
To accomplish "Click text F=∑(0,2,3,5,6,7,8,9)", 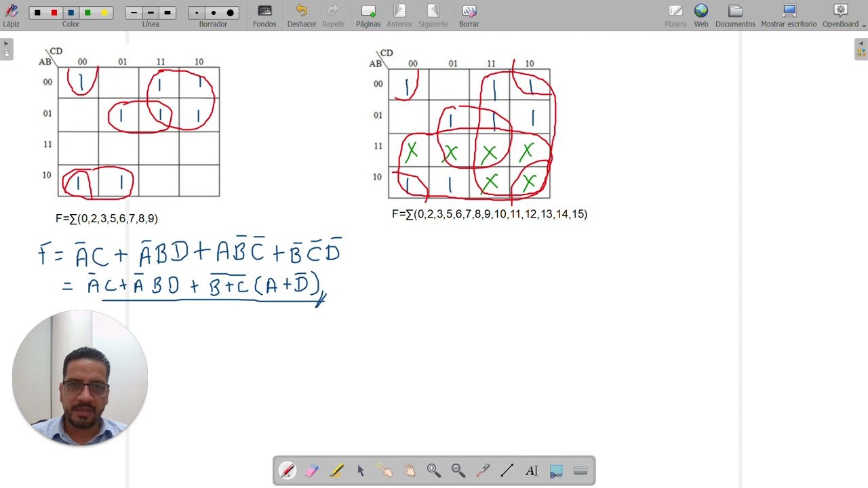I will (x=106, y=219).
